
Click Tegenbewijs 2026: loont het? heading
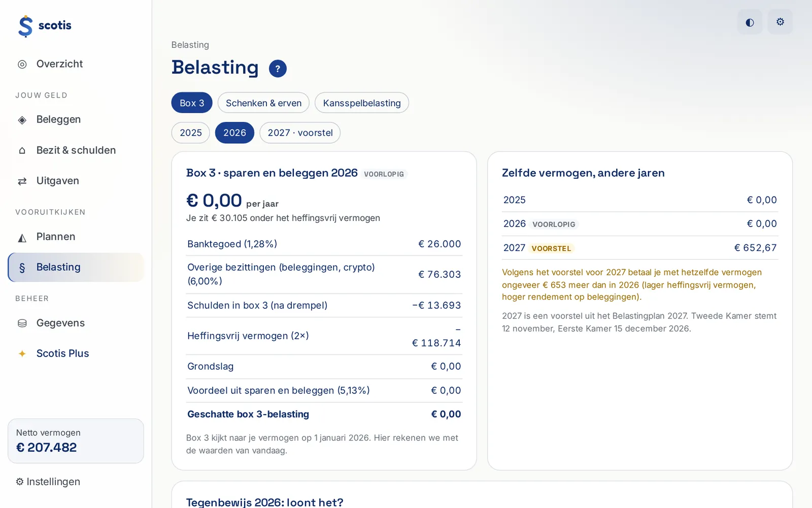[x=265, y=502]
